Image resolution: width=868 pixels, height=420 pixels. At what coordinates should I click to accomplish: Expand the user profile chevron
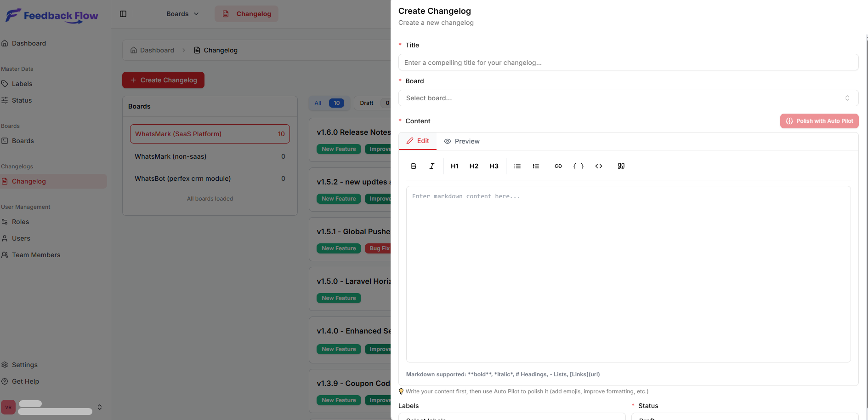click(x=100, y=407)
